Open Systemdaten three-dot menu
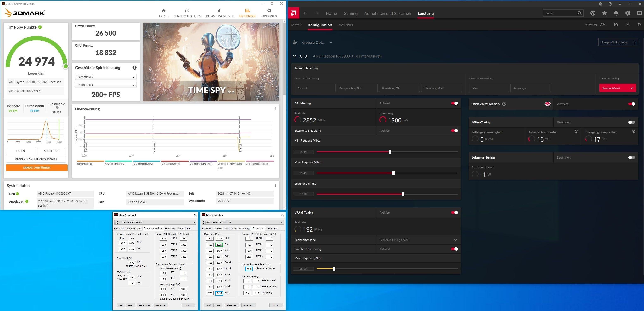644x311 pixels. pos(275,185)
